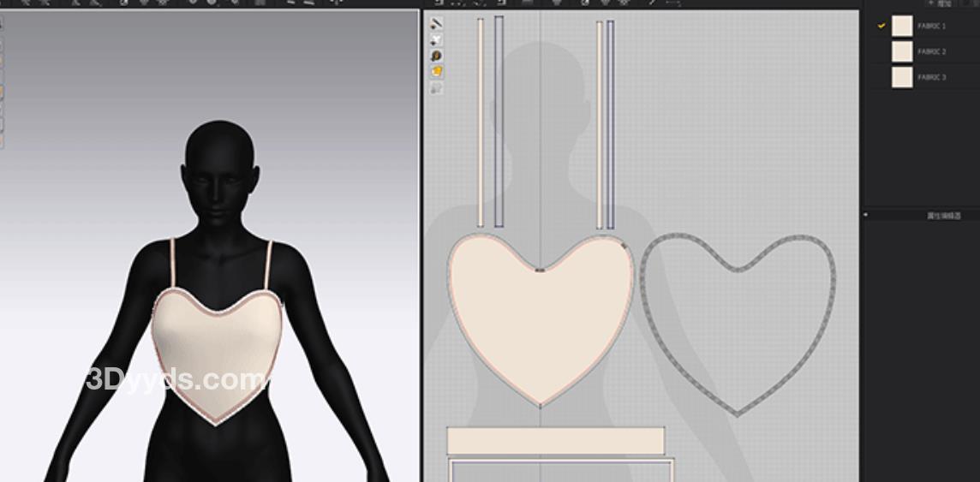The height and width of the screenshot is (482, 980).
Task: Click the round brown icon in the 2D window toolbar
Action: point(437,56)
